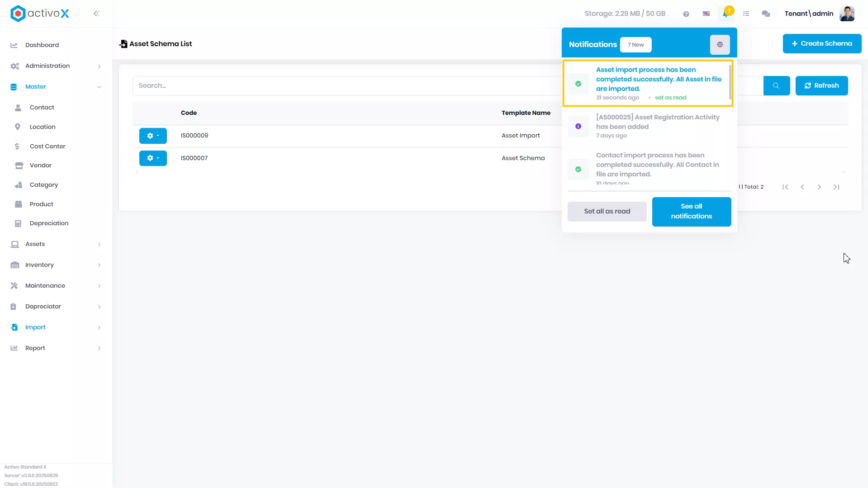
Task: Go to first page of results
Action: (x=785, y=187)
